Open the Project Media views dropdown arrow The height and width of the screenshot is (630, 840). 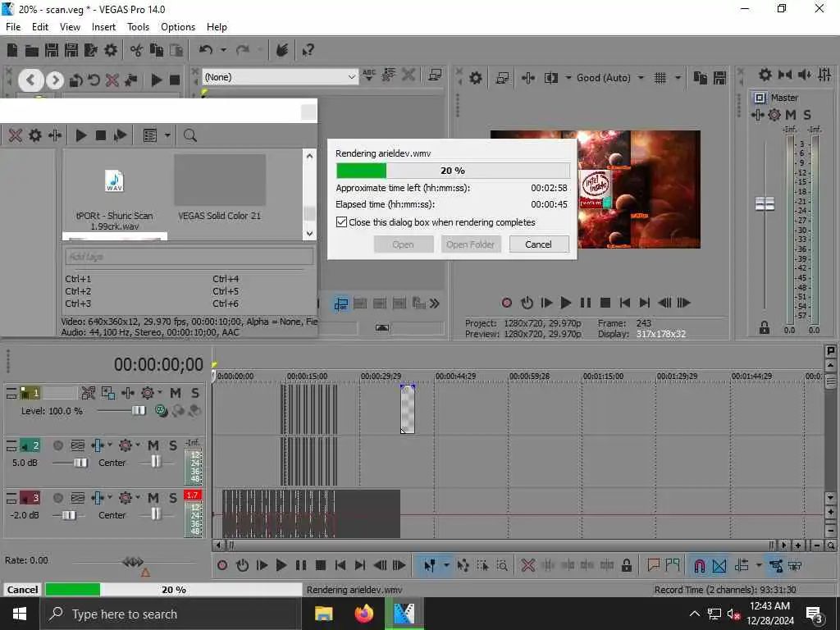167,135
